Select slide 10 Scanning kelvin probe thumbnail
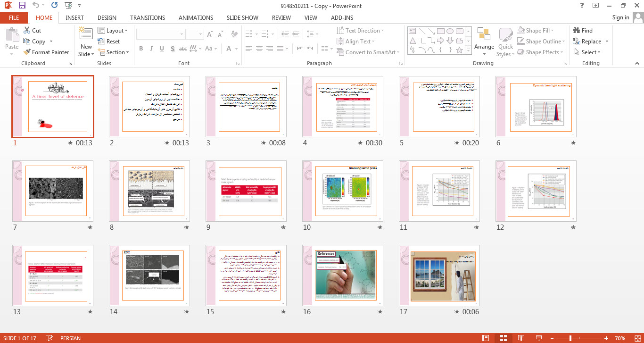 (x=343, y=191)
